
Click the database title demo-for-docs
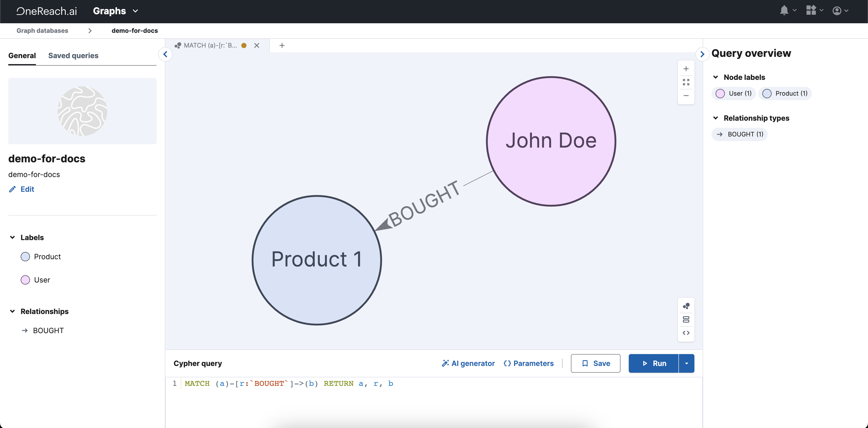click(x=47, y=159)
